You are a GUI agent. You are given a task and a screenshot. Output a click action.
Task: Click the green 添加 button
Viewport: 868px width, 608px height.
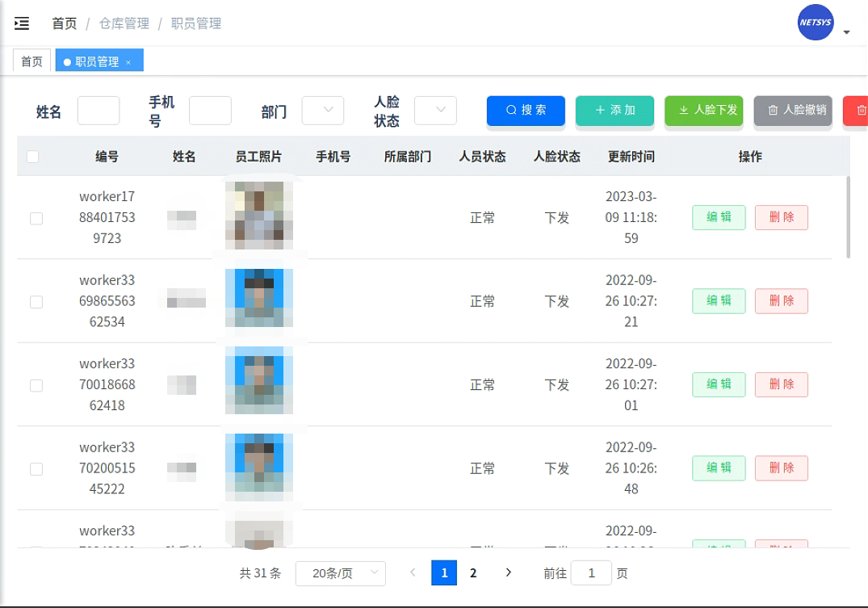click(614, 111)
